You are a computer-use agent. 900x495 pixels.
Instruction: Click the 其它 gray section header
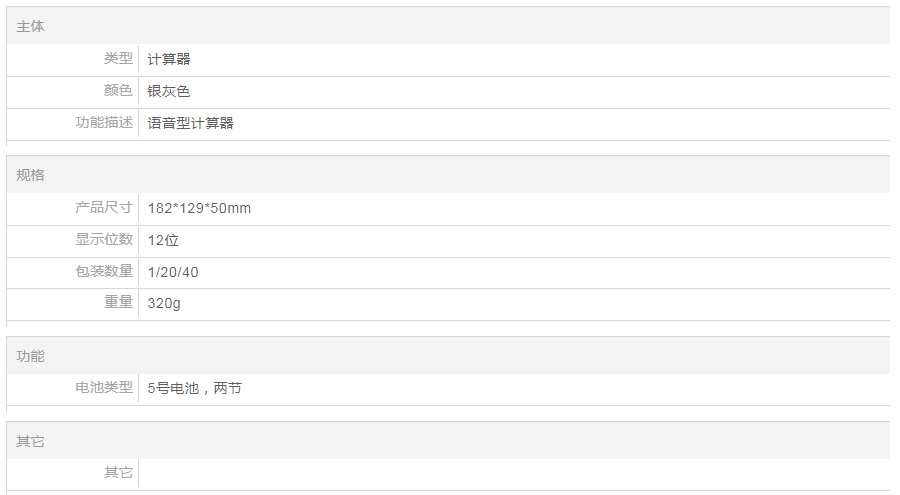pyautogui.click(x=31, y=441)
